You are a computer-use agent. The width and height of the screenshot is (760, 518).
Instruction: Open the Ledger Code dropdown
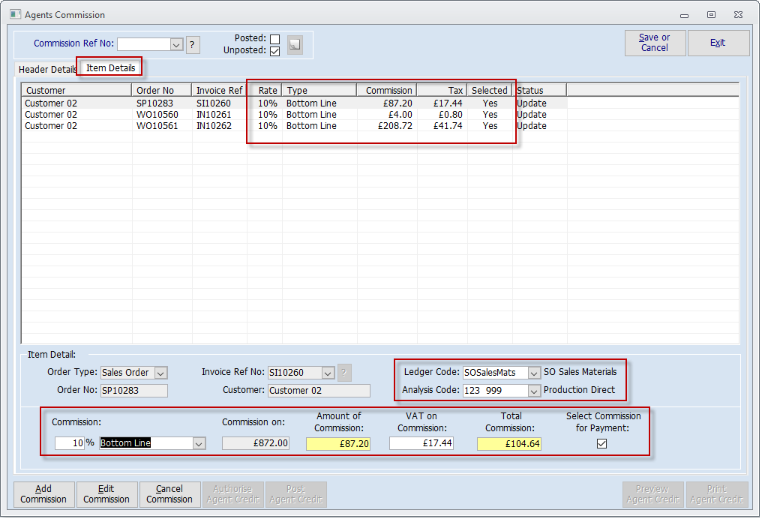click(533, 373)
